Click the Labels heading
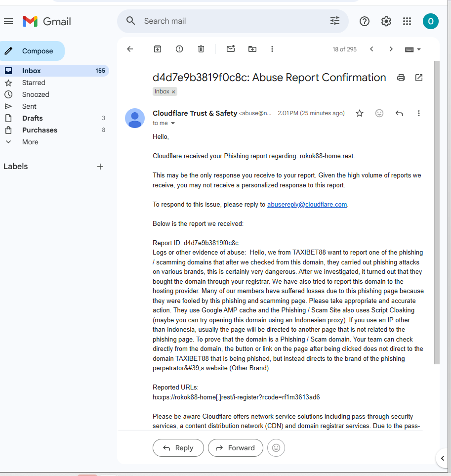The width and height of the screenshot is (451, 476). 15,167
